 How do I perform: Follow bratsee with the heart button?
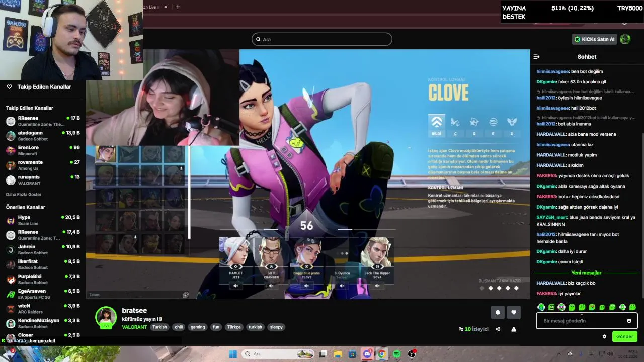tap(514, 312)
